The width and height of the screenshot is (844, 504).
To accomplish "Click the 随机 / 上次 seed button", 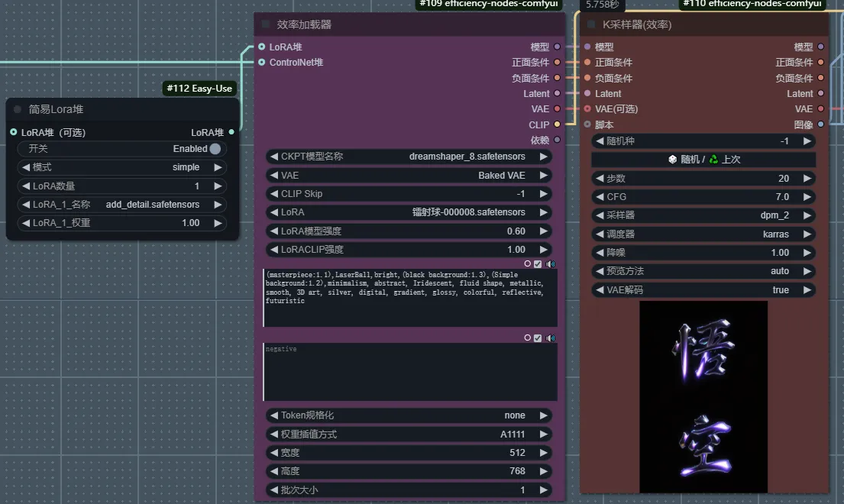I will 703,160.
